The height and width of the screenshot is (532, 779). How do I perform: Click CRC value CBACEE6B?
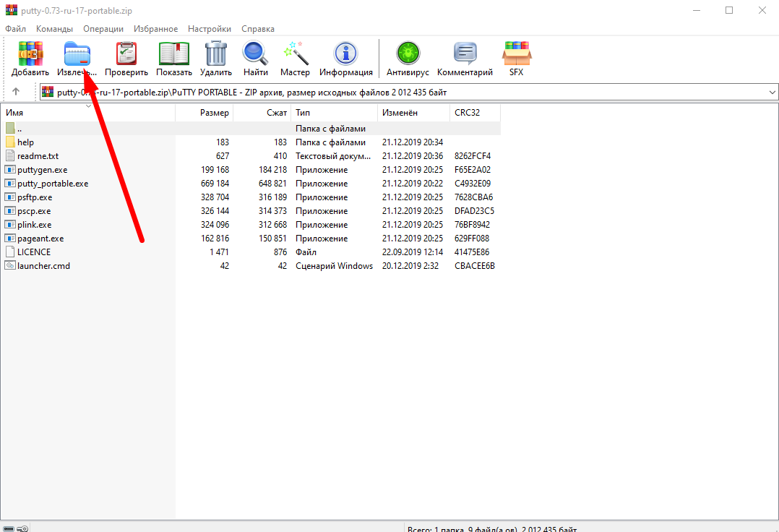tap(475, 266)
